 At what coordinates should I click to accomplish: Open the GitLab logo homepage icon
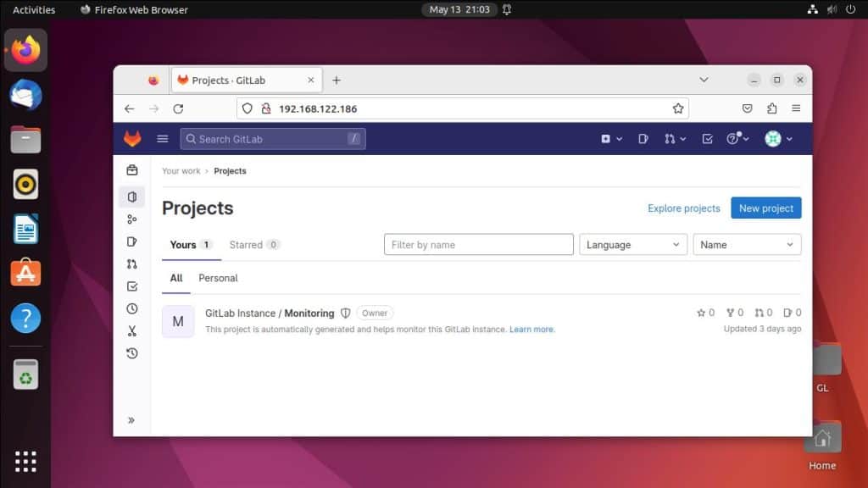click(132, 138)
